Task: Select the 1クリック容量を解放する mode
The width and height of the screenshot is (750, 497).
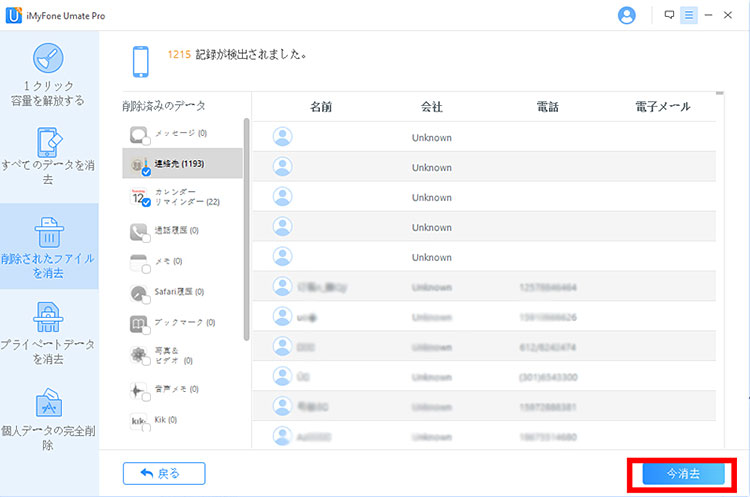Action: click(x=48, y=74)
